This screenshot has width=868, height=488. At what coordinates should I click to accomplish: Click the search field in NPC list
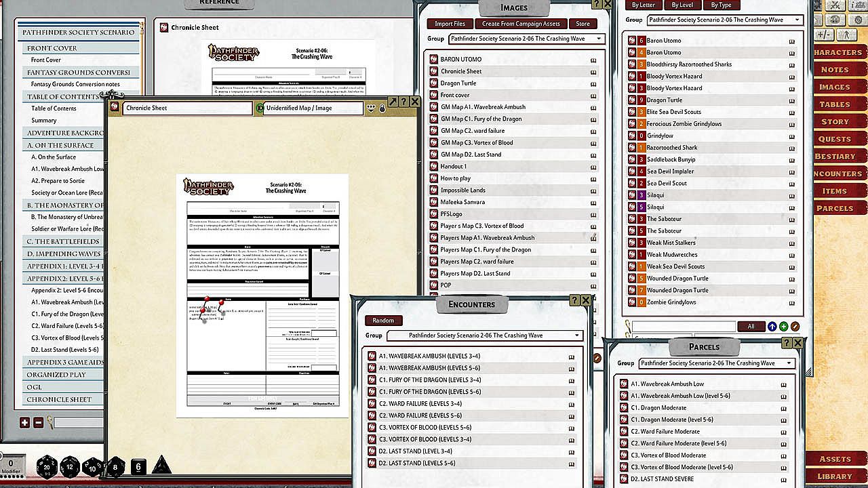[684, 327]
